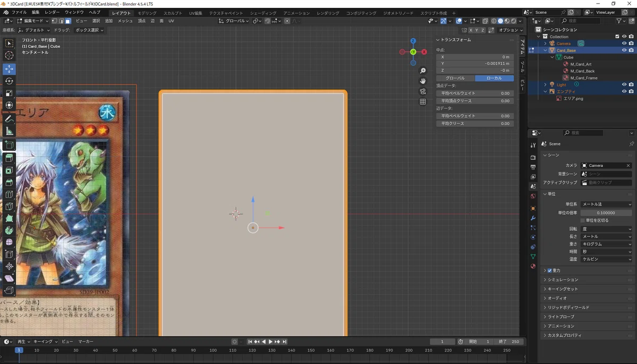Jump to timeline start frame
The width and height of the screenshot is (637, 364).
coord(251,342)
